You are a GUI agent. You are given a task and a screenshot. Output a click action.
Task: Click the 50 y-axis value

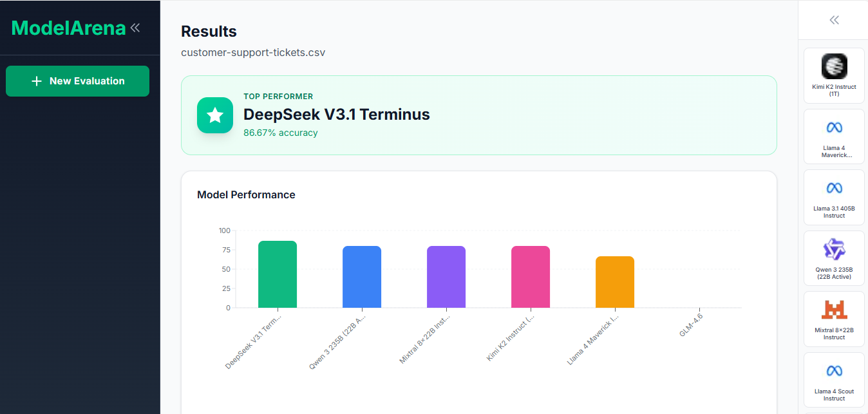tap(226, 269)
